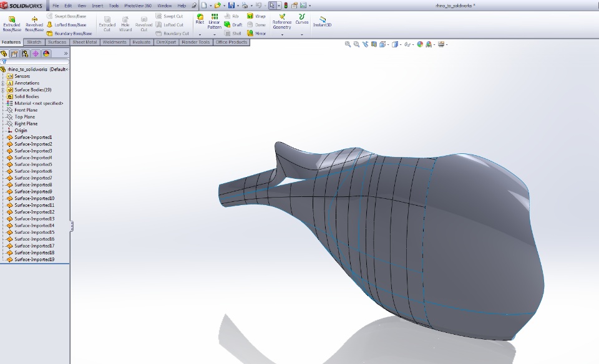Change the Display Style

coord(395,44)
